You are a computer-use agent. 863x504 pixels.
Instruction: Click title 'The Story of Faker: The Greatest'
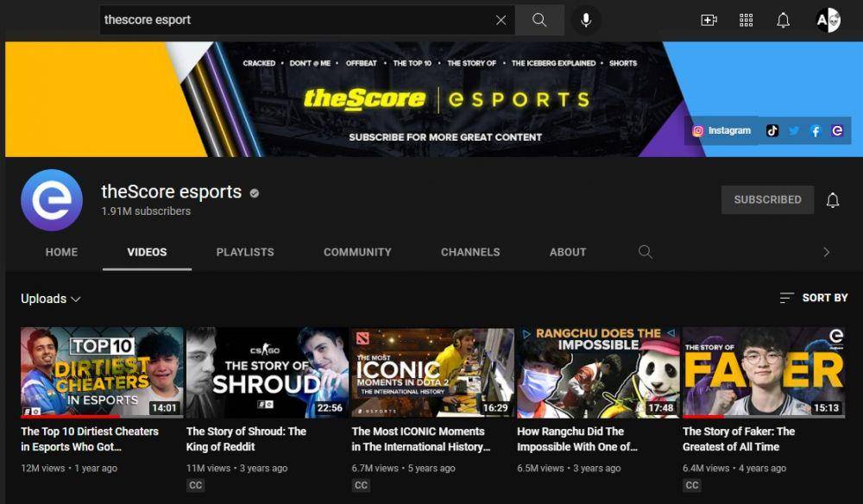(739, 439)
